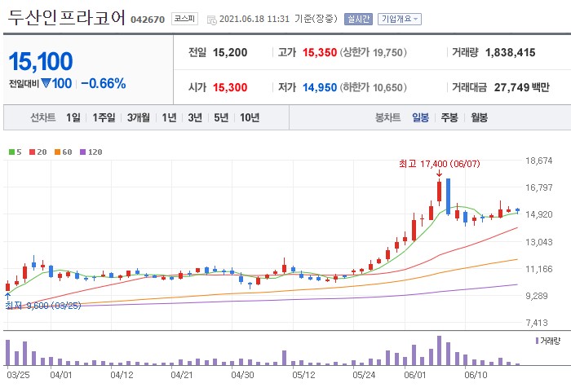
Task: Click the 최저 9,600 (03/25) low marker
Action: [43, 306]
